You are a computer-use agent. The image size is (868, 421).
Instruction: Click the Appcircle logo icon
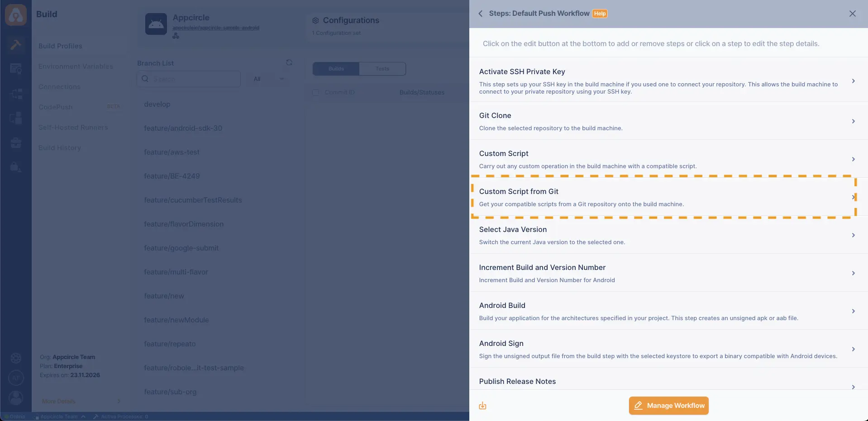[16, 15]
